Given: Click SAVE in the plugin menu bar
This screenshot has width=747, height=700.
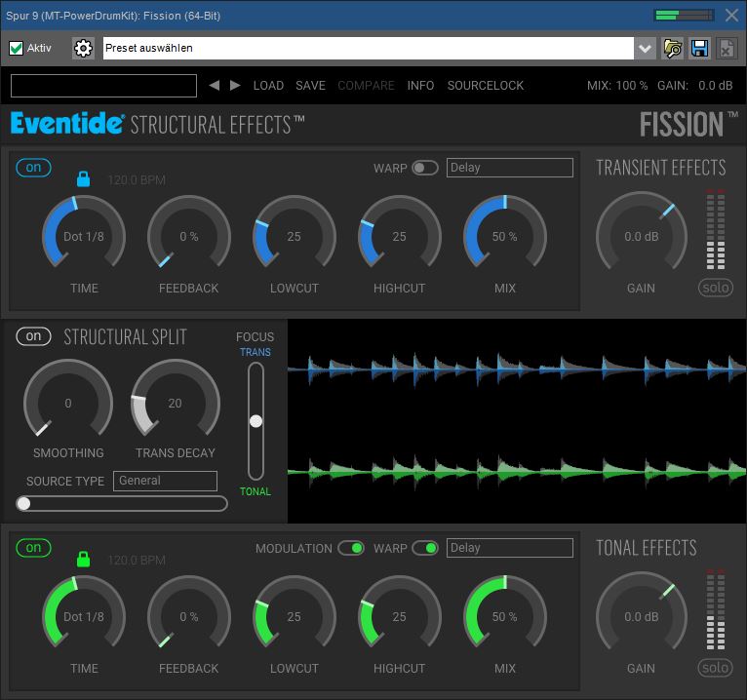Looking at the screenshot, I should click(x=310, y=86).
